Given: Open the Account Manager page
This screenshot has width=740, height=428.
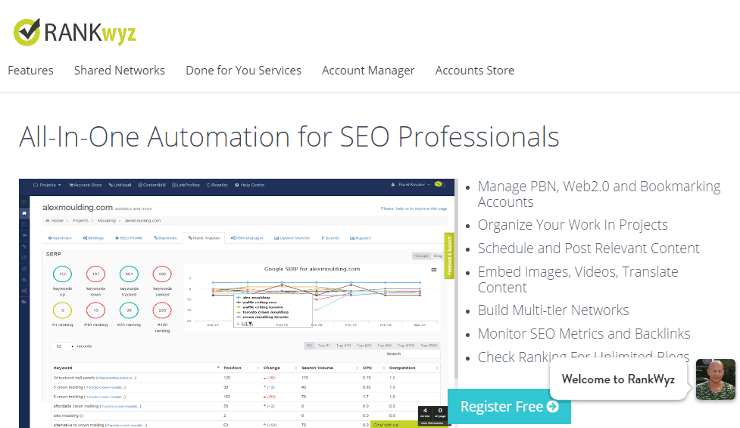Looking at the screenshot, I should pos(368,71).
